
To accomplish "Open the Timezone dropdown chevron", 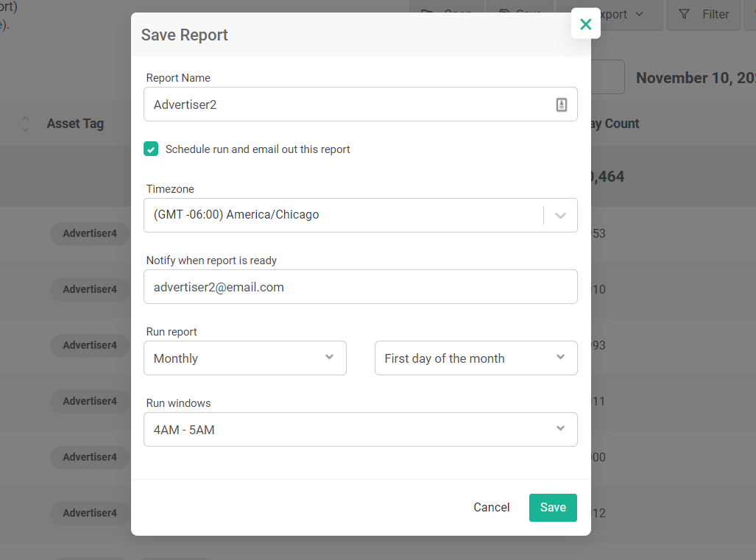I will coord(560,216).
